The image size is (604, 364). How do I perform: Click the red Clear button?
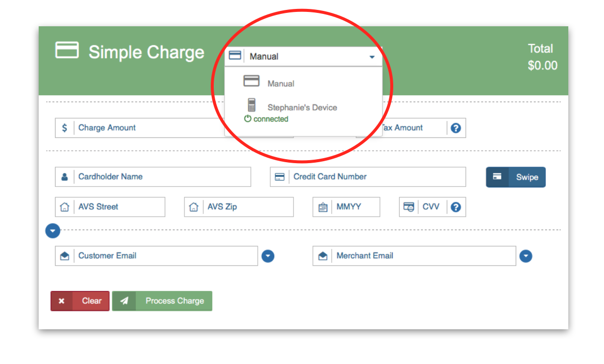(80, 301)
